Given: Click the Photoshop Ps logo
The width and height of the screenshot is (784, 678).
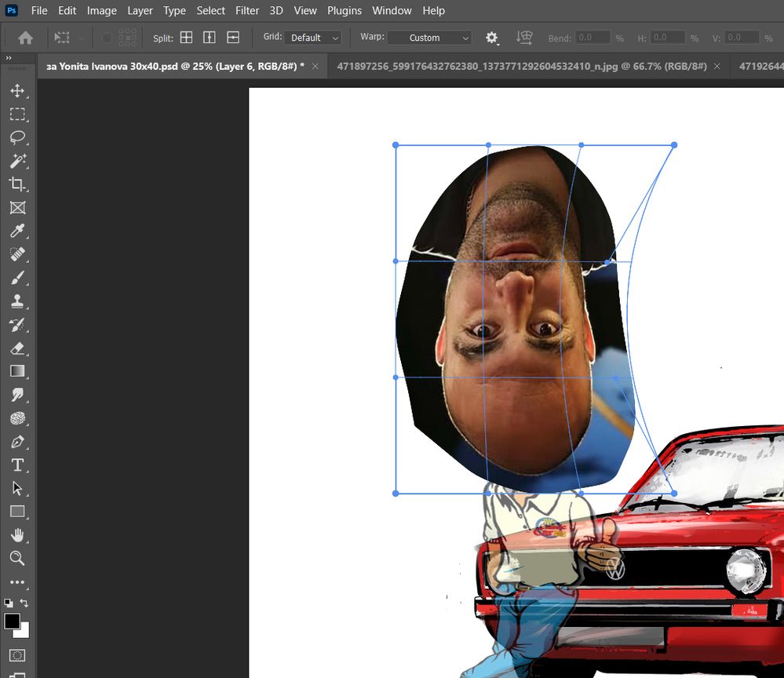Looking at the screenshot, I should tap(12, 10).
